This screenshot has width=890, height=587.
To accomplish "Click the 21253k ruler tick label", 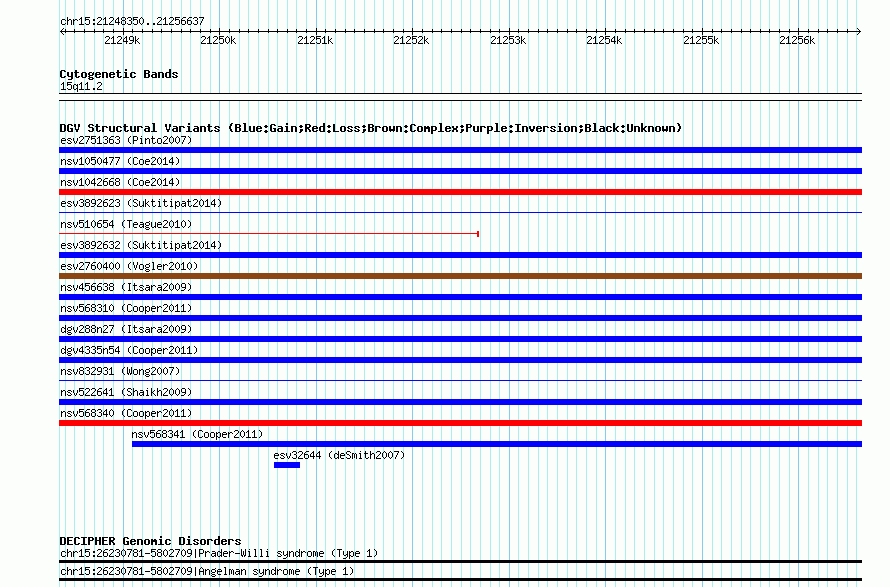I will coord(508,40).
